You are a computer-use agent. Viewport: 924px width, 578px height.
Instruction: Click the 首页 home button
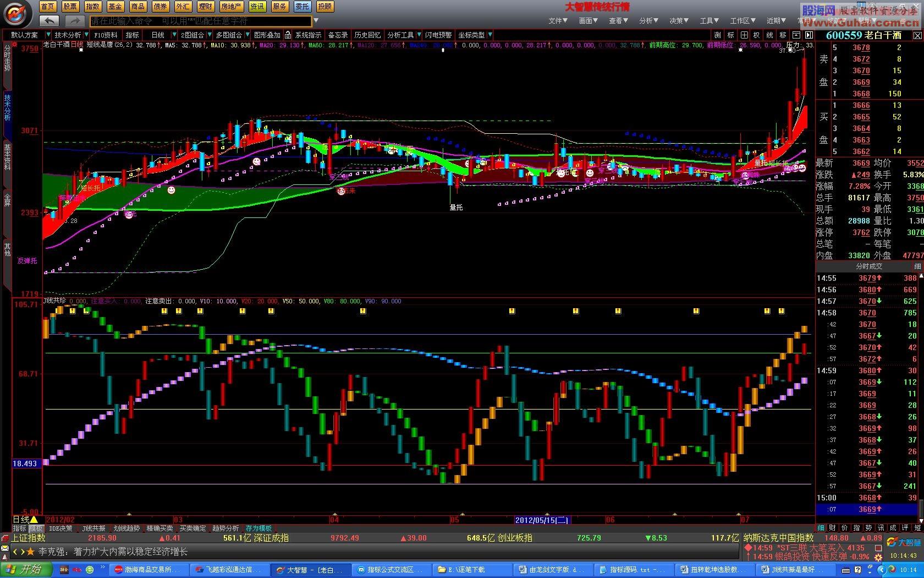click(48, 7)
